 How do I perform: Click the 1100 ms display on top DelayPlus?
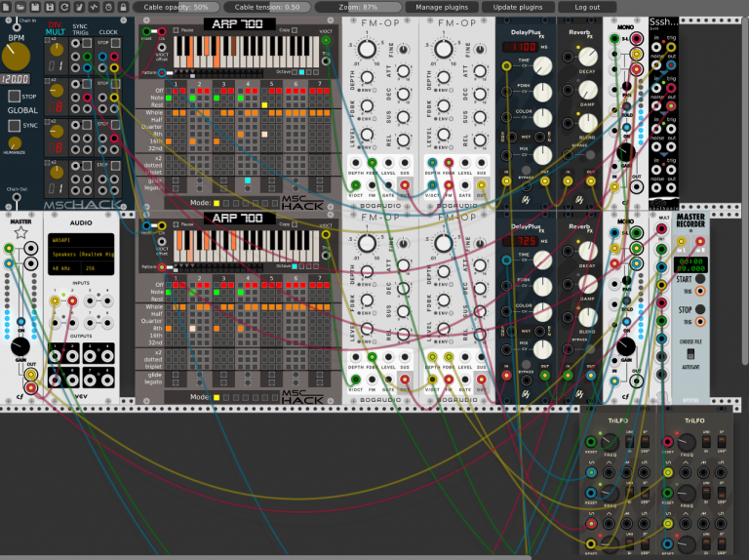(520, 47)
